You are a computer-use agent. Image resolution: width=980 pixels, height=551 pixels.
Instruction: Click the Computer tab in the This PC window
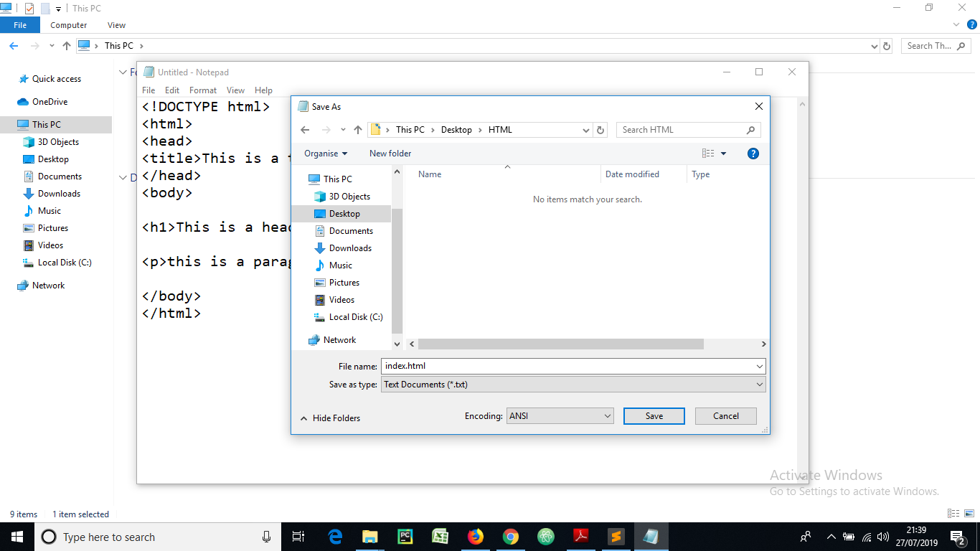69,25
